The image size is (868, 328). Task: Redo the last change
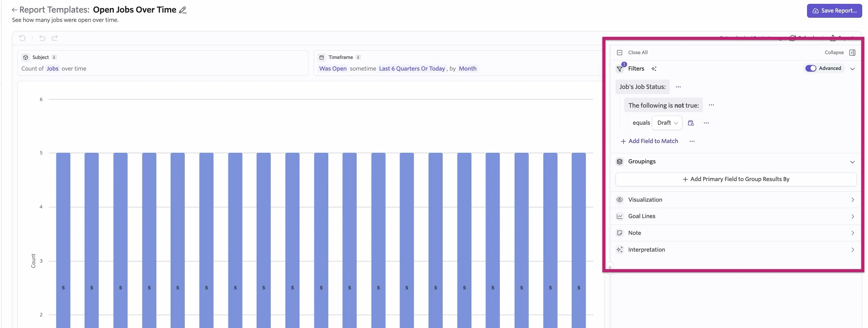[54, 38]
